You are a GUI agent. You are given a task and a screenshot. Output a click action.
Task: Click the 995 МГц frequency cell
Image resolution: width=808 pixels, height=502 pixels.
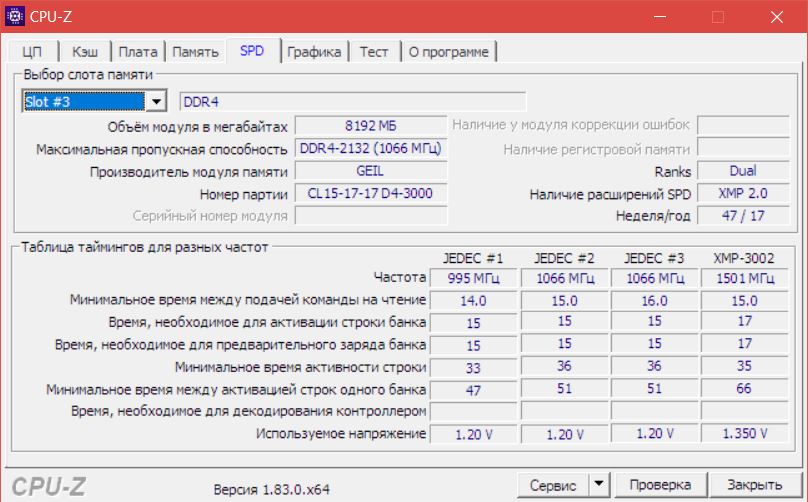click(x=473, y=278)
